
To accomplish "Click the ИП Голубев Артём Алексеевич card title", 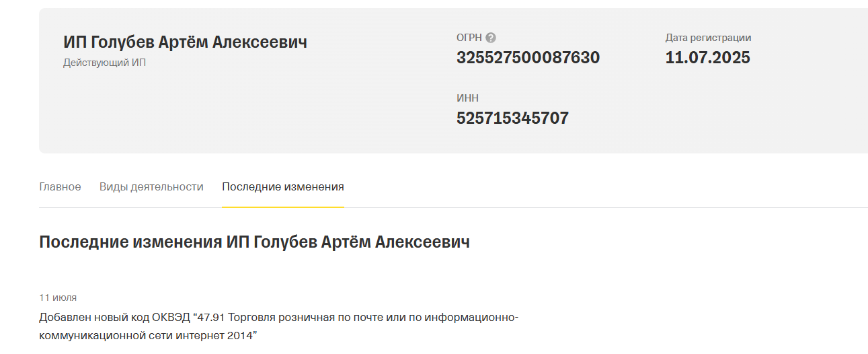I will tap(185, 42).
